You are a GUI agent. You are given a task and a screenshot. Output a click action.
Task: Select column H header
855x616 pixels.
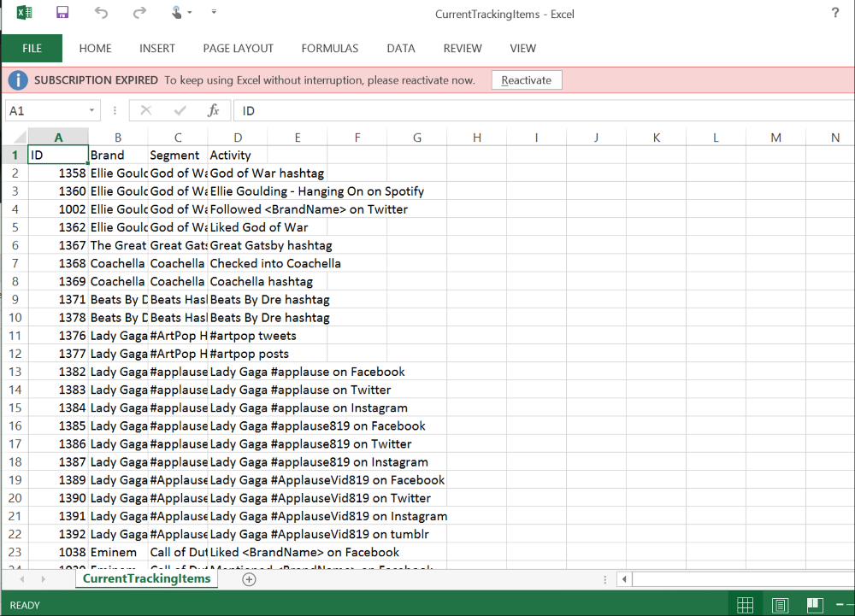(476, 138)
